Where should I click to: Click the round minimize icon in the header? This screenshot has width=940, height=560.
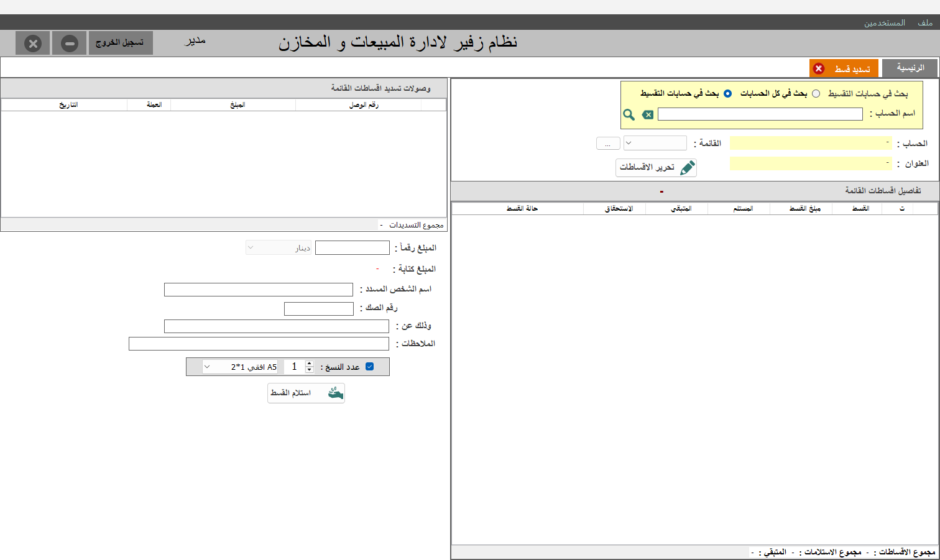coord(70,44)
